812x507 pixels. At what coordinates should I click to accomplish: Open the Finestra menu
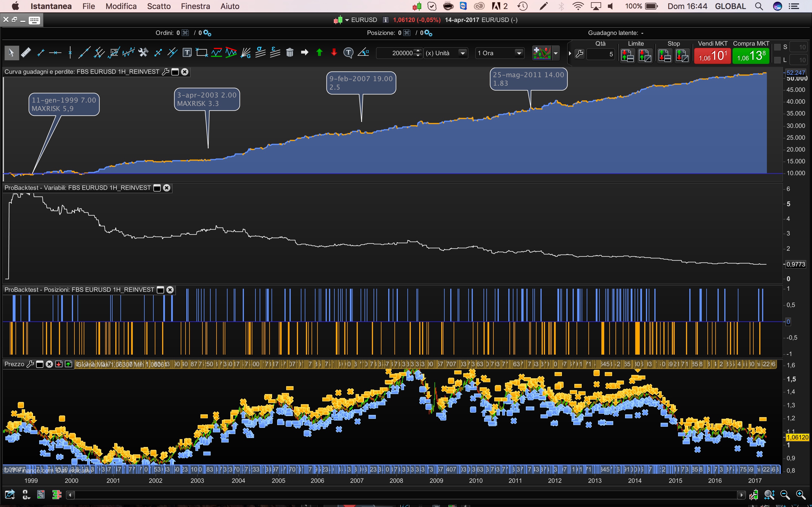195,6
